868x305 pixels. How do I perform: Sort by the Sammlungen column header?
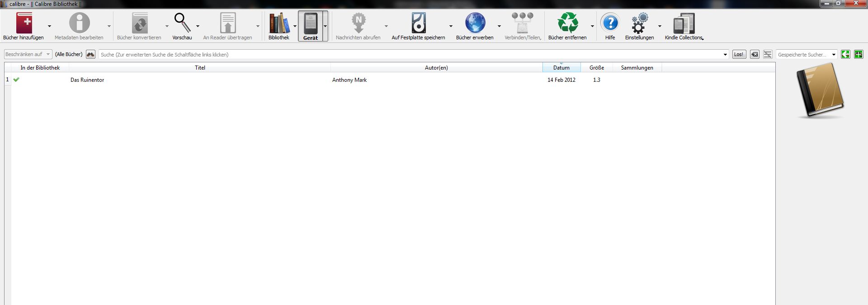(x=637, y=68)
